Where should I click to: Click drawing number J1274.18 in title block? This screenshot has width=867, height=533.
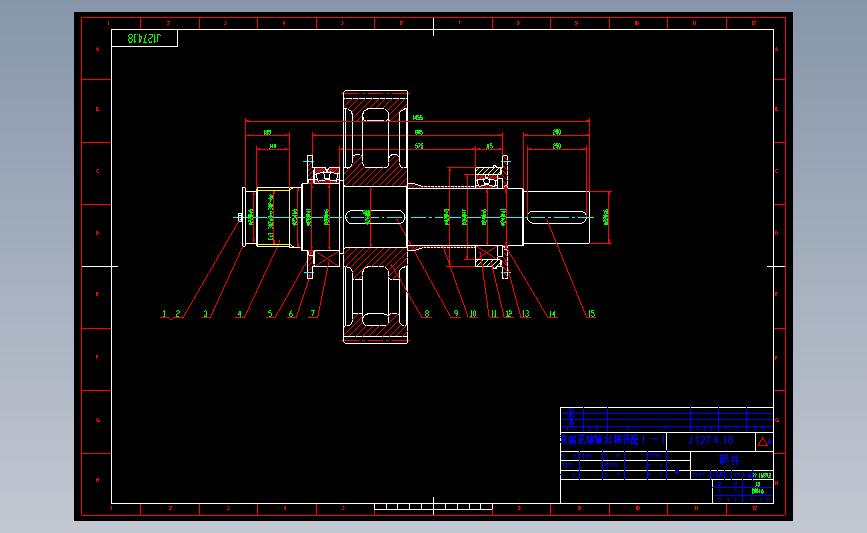(711, 441)
